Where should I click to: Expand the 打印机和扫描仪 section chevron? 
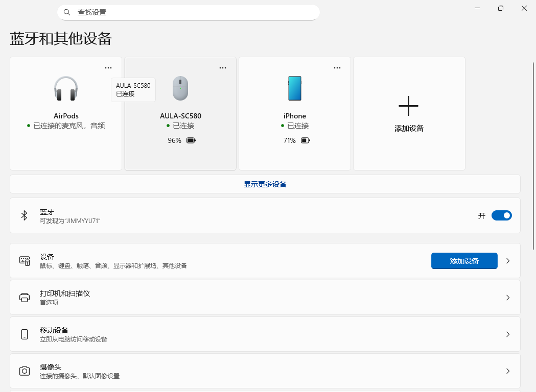coord(508,298)
